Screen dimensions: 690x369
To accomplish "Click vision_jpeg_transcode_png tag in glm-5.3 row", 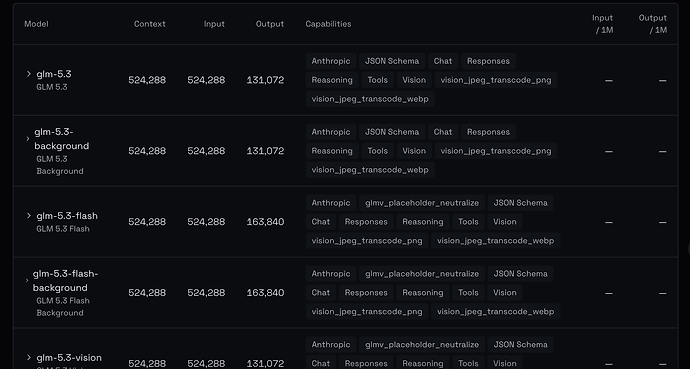I will click(x=496, y=80).
